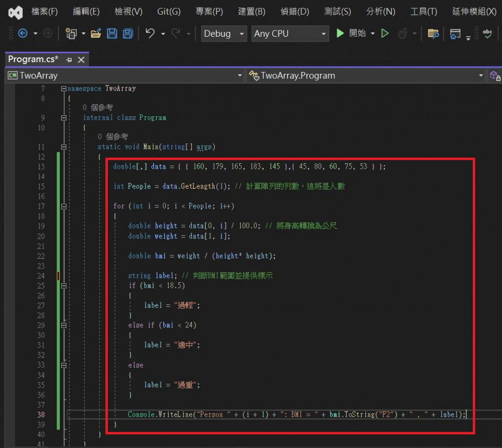Click the weight / (height* height) expression

pyautogui.click(x=225, y=256)
